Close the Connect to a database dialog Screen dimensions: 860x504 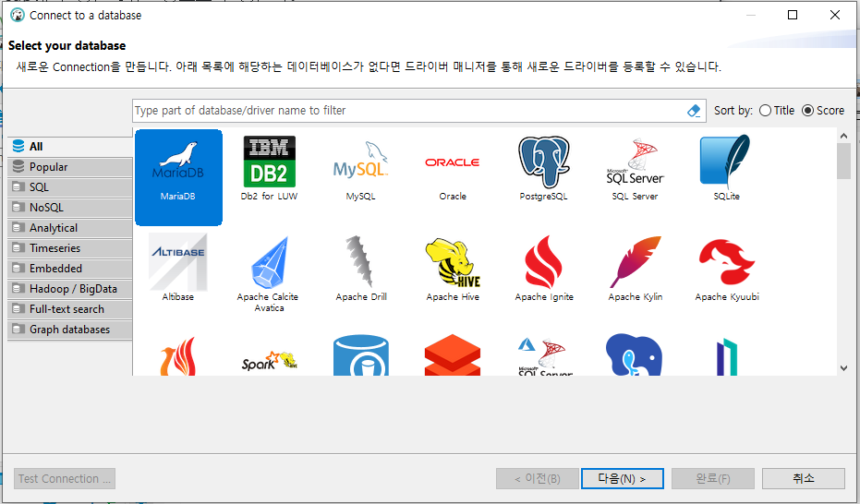835,15
